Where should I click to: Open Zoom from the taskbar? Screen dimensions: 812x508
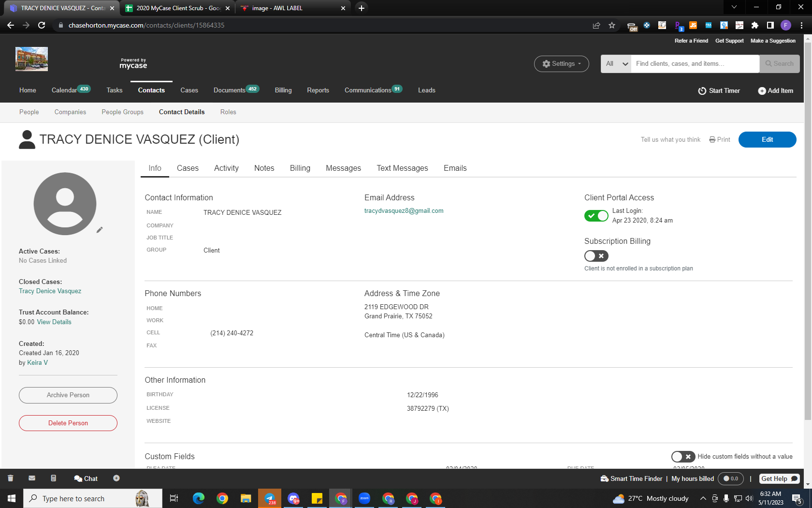(x=364, y=498)
